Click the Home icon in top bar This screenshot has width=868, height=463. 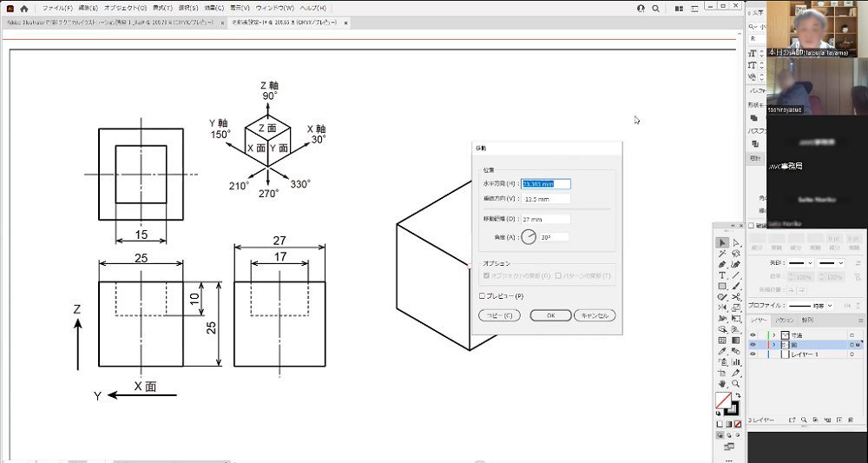(x=24, y=8)
